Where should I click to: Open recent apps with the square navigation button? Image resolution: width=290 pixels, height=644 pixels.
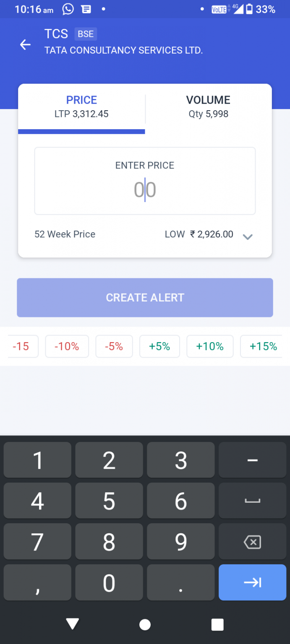(x=217, y=624)
